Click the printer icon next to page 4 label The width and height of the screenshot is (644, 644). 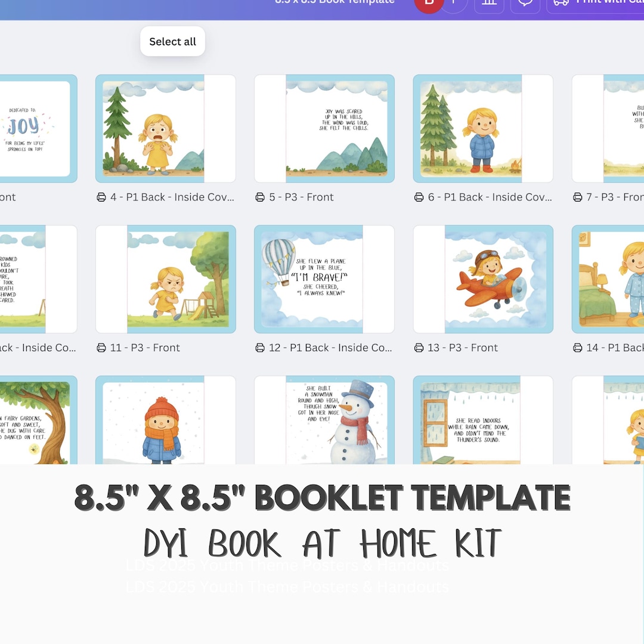tap(101, 197)
